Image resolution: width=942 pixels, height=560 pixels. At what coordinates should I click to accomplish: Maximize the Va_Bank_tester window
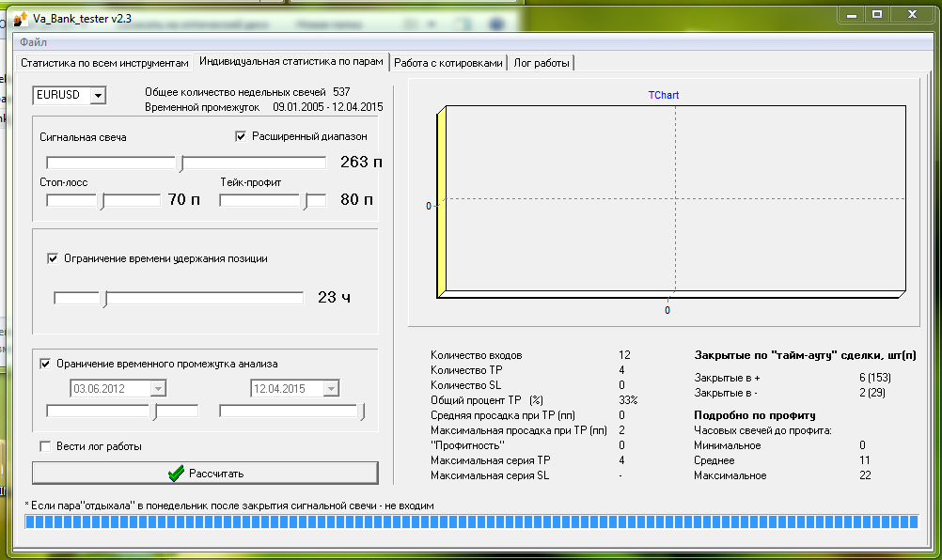(877, 15)
